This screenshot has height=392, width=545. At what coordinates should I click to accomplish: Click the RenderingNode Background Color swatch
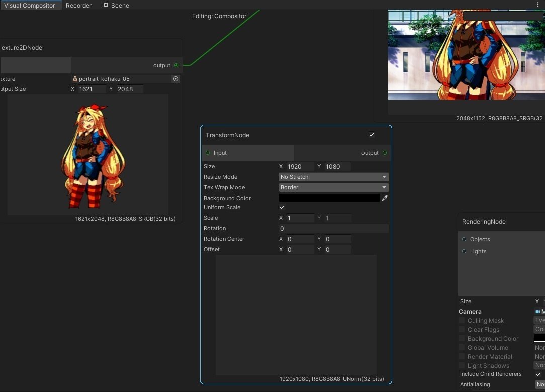click(539, 338)
